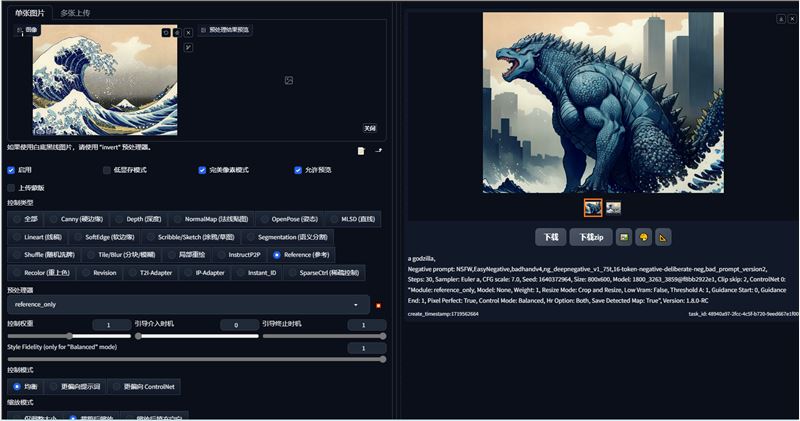Click the control weight value field
The height and width of the screenshot is (421, 800).
coord(112,325)
